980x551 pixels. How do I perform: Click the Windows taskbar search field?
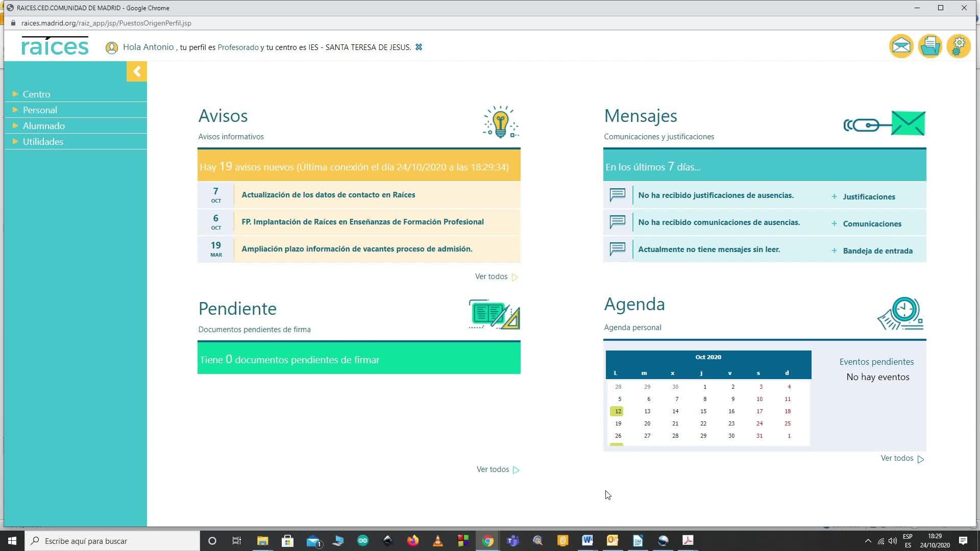pyautogui.click(x=112, y=541)
